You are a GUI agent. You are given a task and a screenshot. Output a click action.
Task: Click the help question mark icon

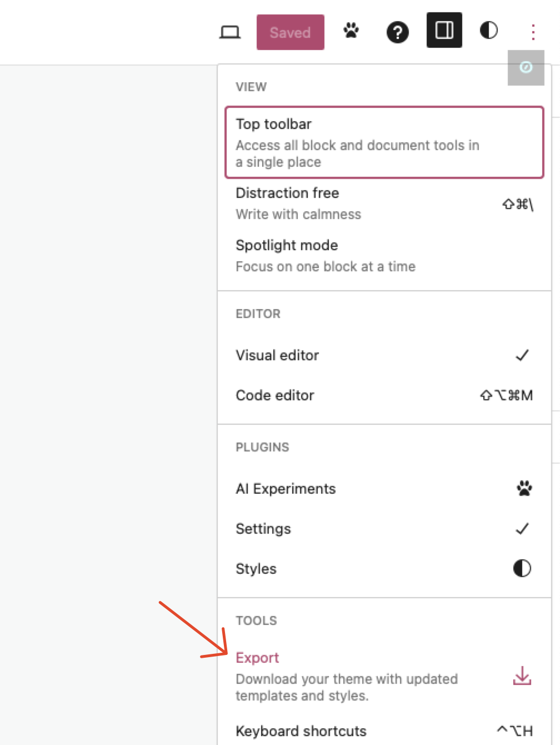click(x=397, y=32)
